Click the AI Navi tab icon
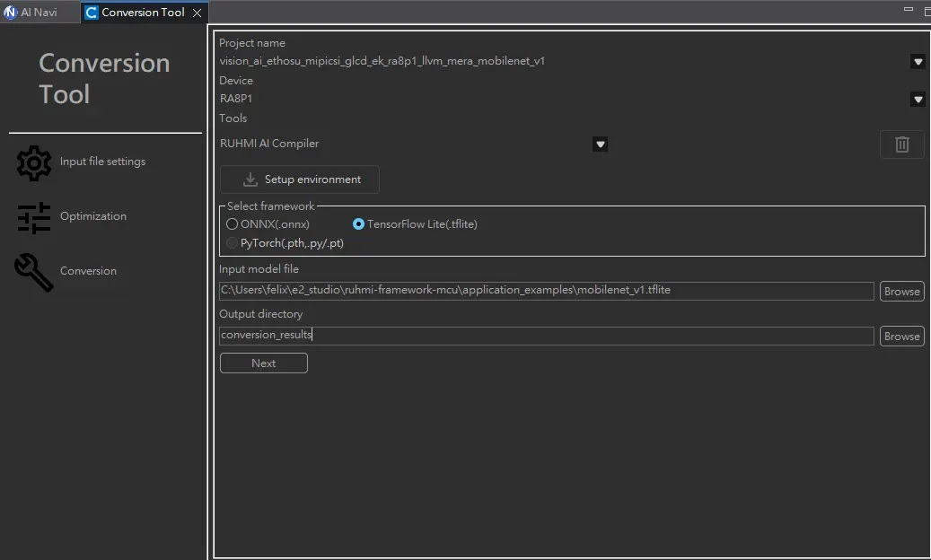Screen dimensions: 931x560 [11, 13]
